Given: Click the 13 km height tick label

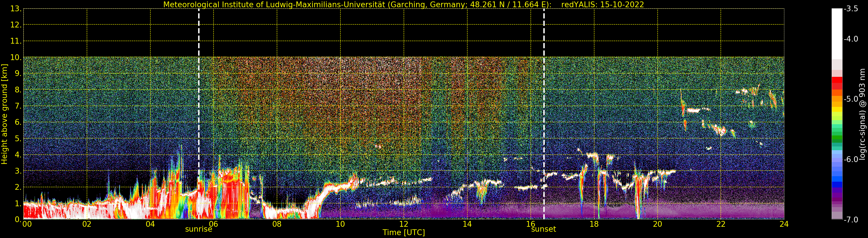Looking at the screenshot, I should tap(16, 9).
